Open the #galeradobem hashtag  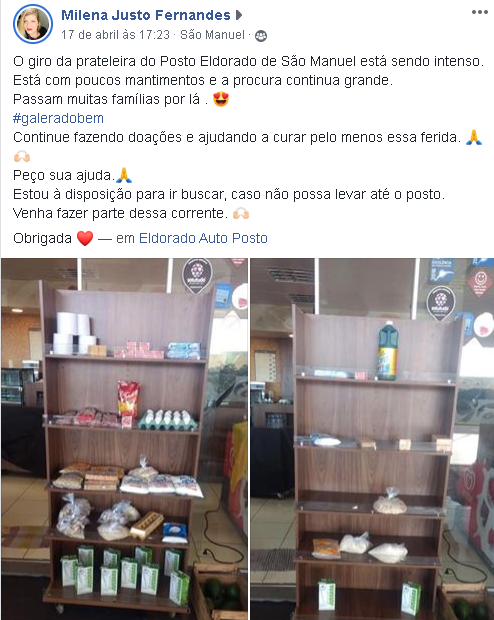pos(58,118)
